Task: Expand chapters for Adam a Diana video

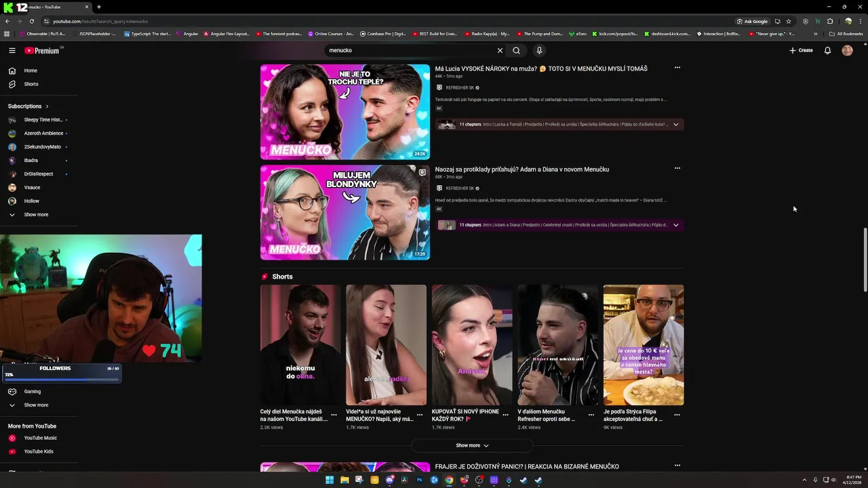Action: click(x=675, y=225)
